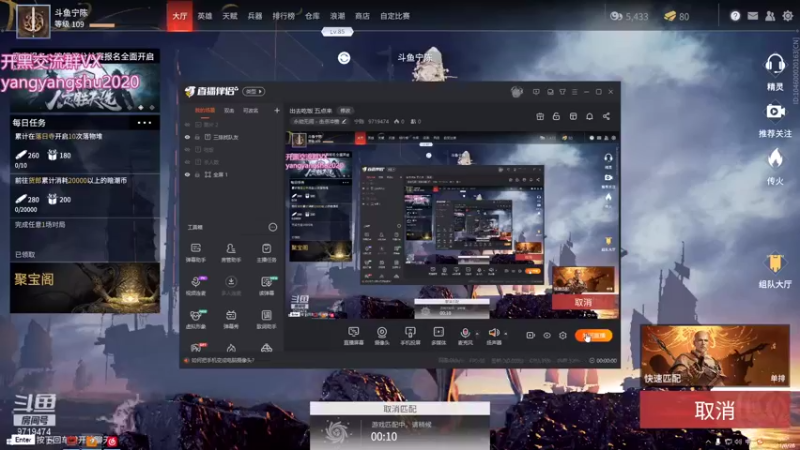
Task: Switch to the 英雄 tab
Action: [x=205, y=16]
